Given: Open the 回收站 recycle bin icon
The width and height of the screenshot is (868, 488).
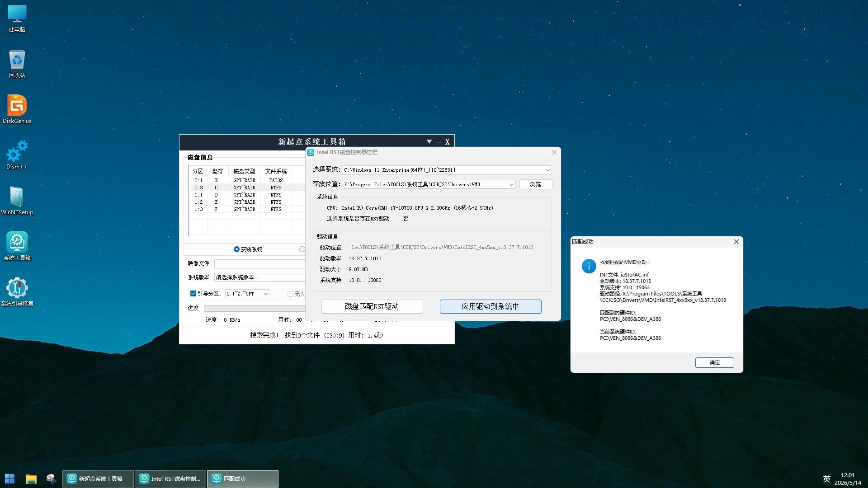Looking at the screenshot, I should [x=17, y=64].
